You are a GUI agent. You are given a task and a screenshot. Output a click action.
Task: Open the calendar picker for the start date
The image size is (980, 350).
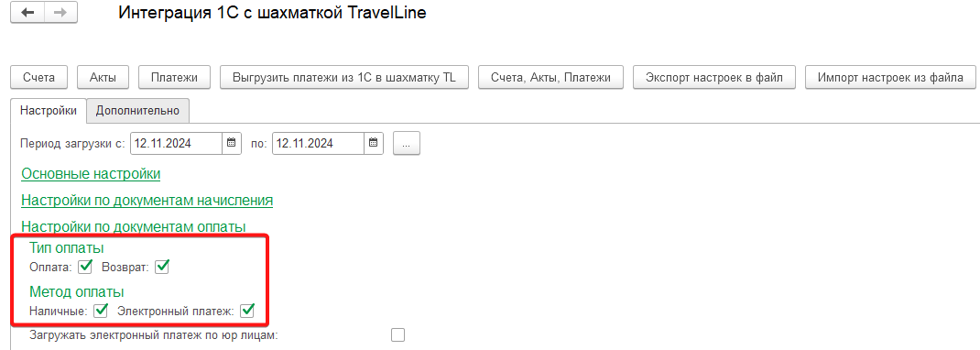click(x=231, y=143)
